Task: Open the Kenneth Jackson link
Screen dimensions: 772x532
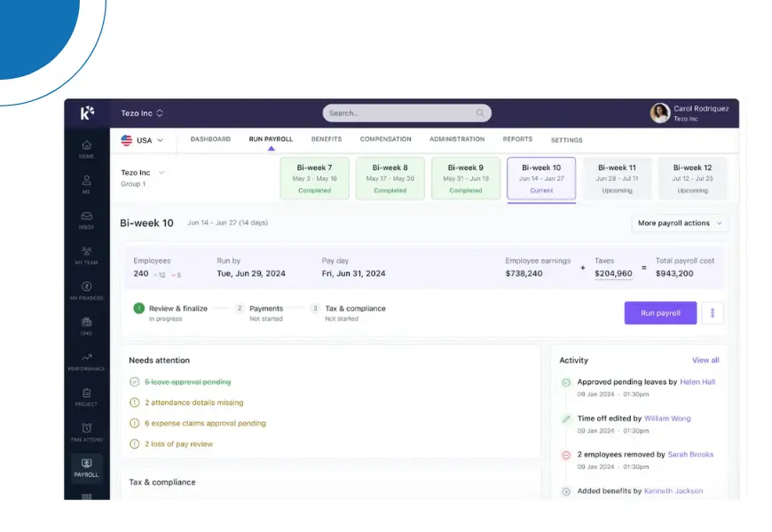Action: coord(674,490)
